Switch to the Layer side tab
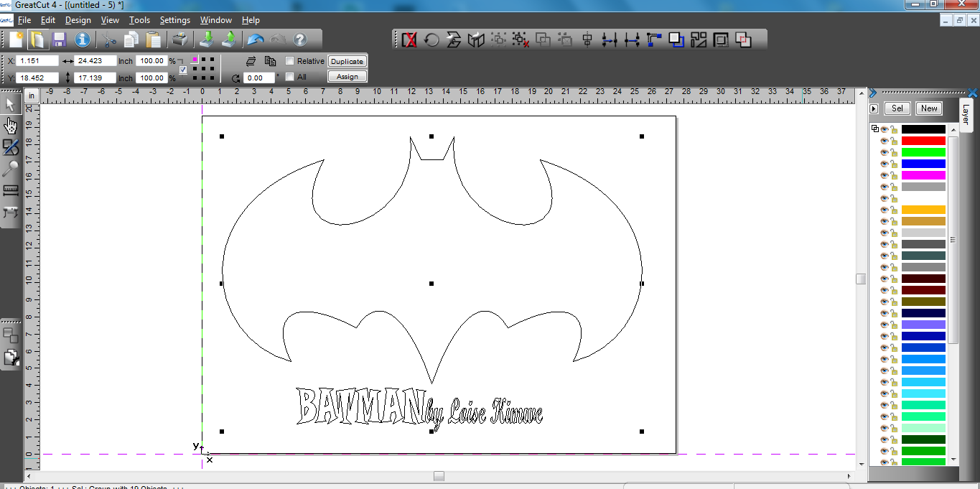The width and height of the screenshot is (980, 489). (x=966, y=115)
